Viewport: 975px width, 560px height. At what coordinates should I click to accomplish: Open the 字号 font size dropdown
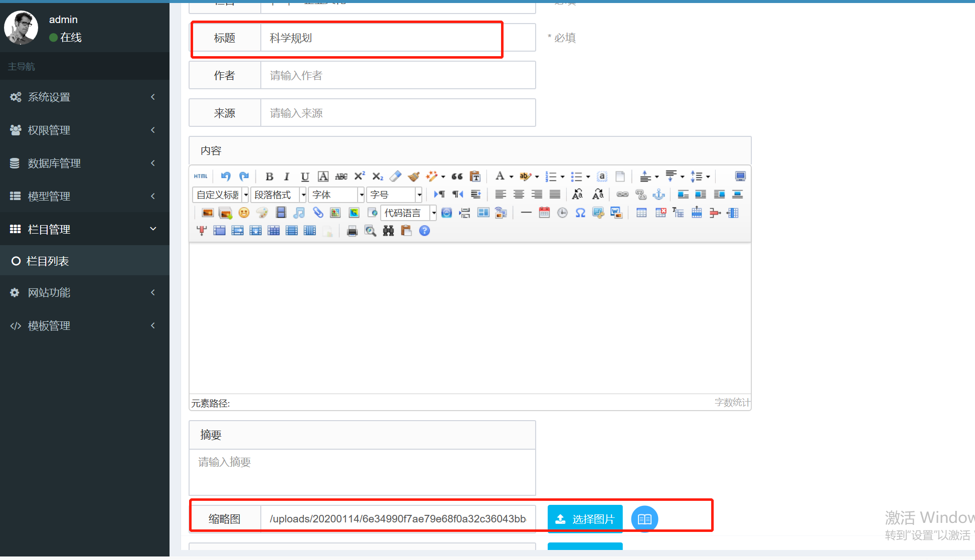(395, 195)
